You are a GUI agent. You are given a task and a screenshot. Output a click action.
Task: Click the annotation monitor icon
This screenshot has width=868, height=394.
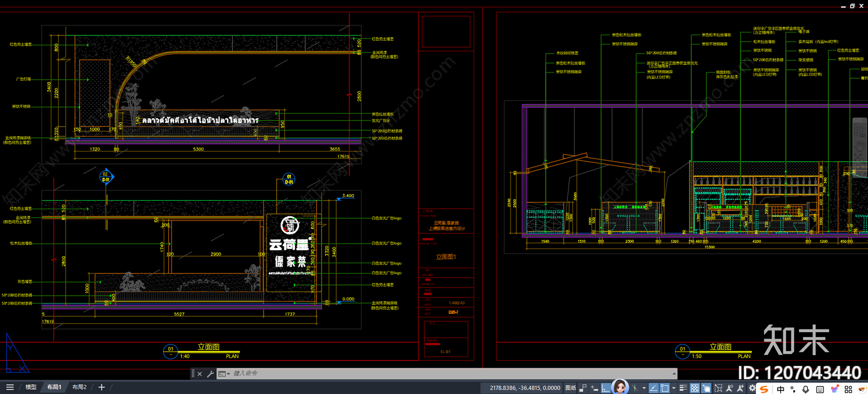pyautogui.click(x=718, y=388)
